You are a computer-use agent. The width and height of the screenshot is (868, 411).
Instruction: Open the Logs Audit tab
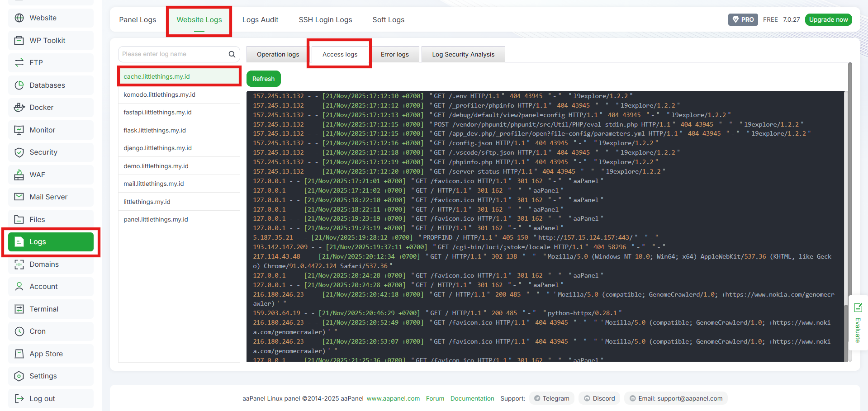(x=260, y=19)
